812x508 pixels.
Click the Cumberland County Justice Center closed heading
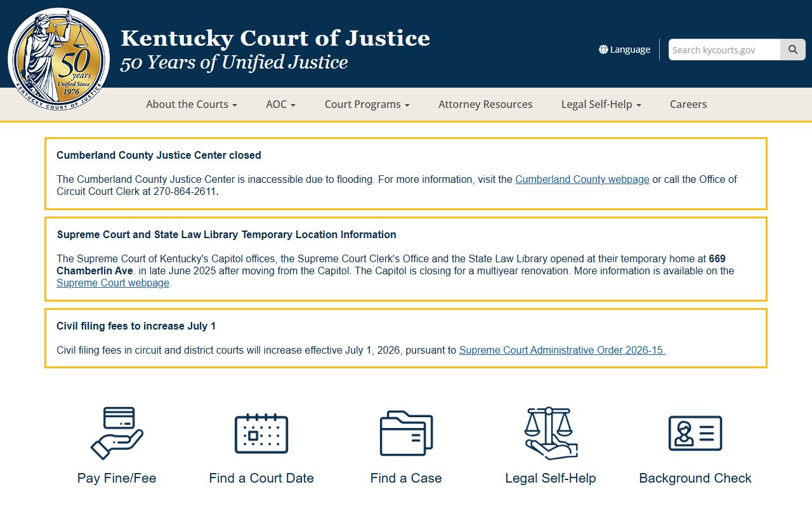coord(159,155)
